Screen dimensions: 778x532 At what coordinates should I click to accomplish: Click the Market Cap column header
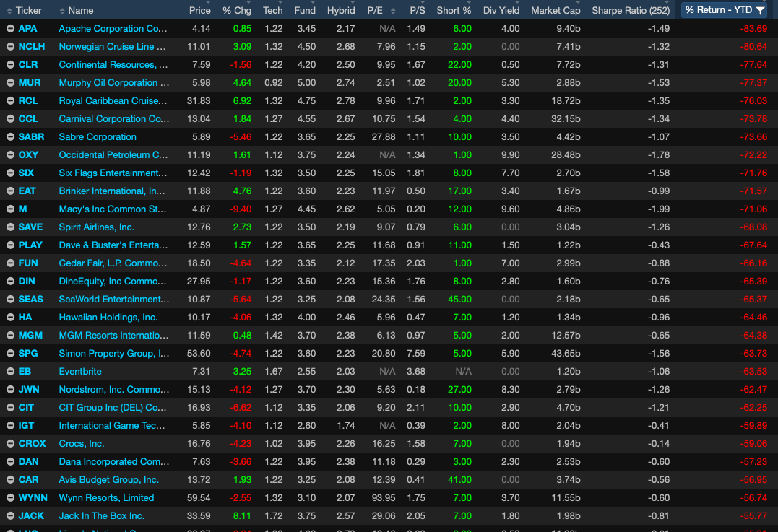click(556, 10)
